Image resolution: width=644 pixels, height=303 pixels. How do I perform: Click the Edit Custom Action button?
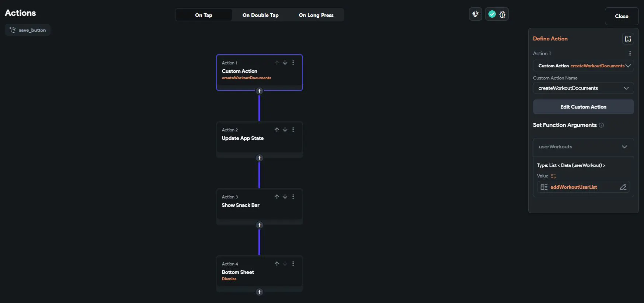point(583,107)
